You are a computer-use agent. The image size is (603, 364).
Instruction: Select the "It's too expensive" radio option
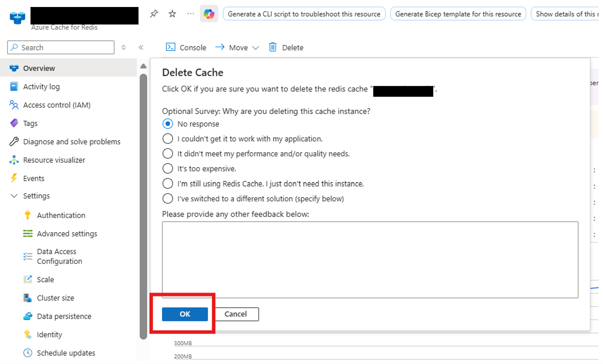point(167,168)
